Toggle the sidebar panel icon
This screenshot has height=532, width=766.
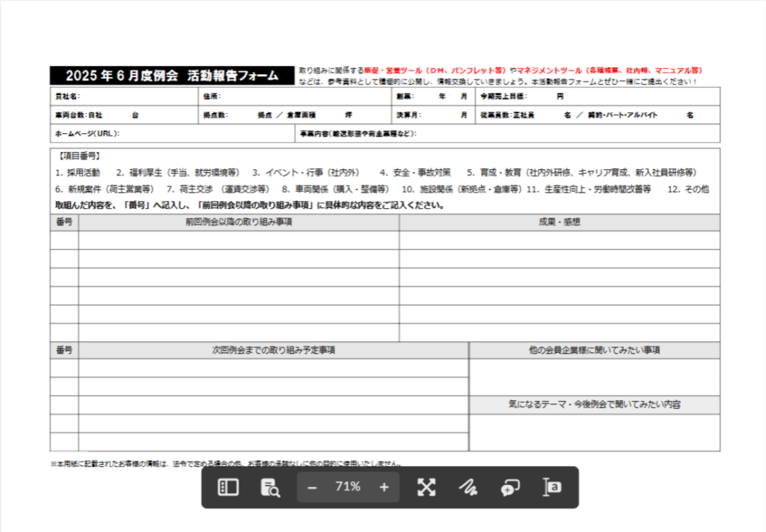click(x=227, y=487)
